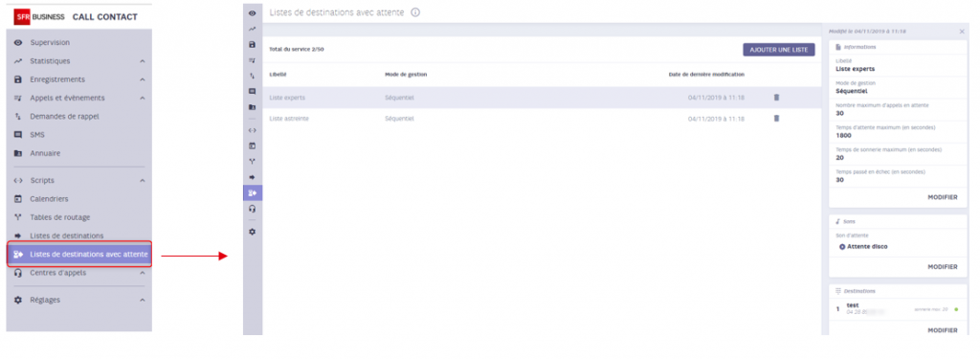Click modification date of Liste experts row
The width and height of the screenshot is (980, 359).
[716, 98]
